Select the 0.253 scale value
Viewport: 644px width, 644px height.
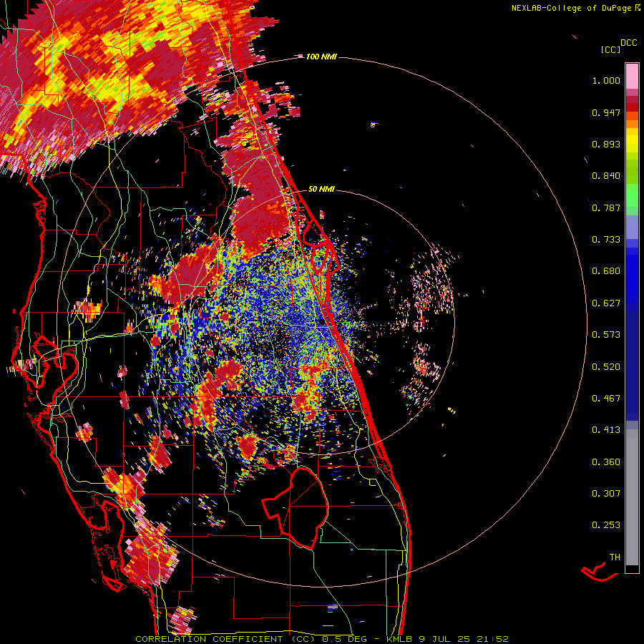click(606, 525)
